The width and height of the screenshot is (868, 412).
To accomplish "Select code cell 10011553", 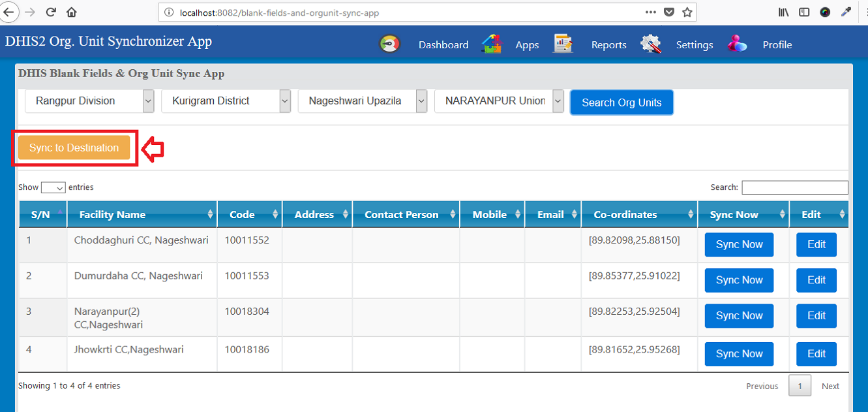I will pos(247,276).
